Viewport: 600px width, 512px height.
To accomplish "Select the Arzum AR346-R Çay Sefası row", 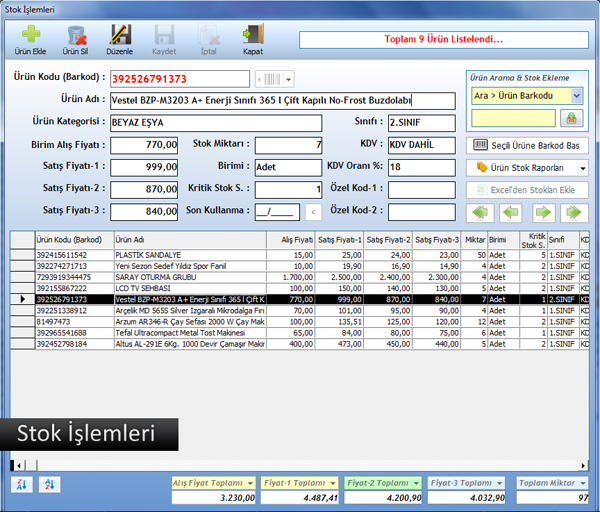I will tap(300, 321).
